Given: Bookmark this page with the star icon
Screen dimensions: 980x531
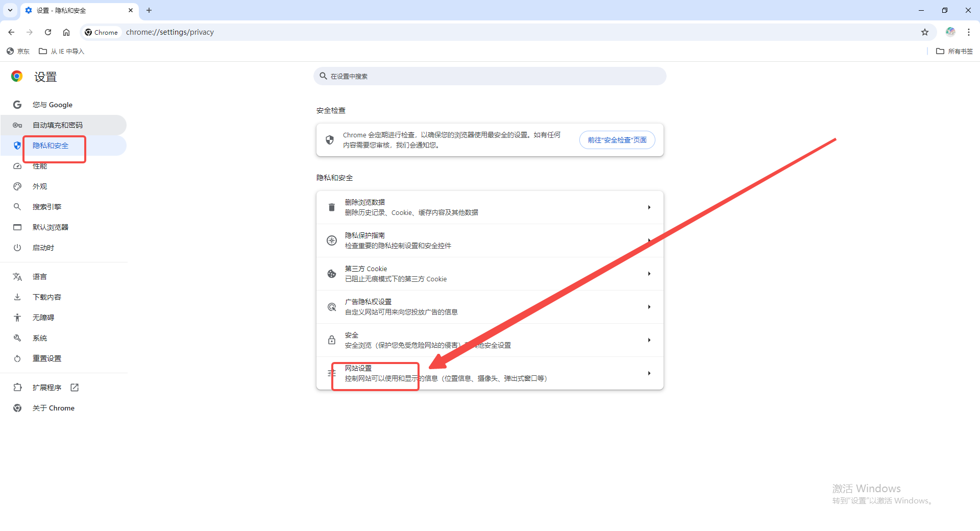Looking at the screenshot, I should point(925,32).
